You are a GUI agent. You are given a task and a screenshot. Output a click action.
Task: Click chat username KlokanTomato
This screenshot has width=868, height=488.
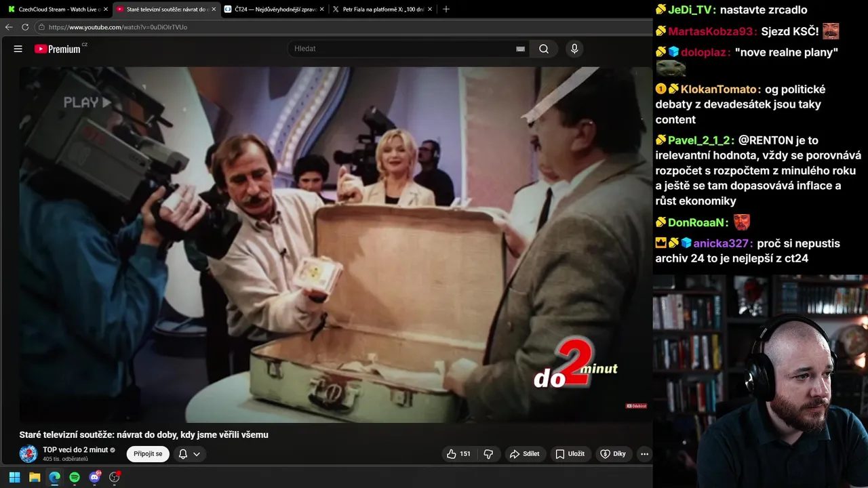click(x=719, y=89)
